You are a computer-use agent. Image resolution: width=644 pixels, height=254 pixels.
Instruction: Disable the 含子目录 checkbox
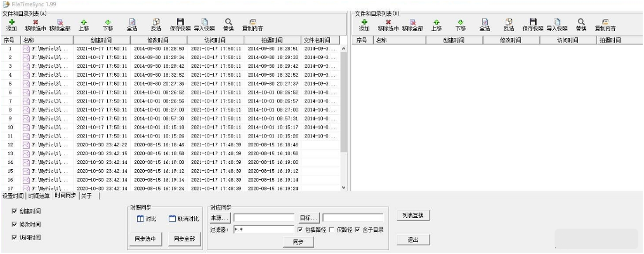[357, 229]
